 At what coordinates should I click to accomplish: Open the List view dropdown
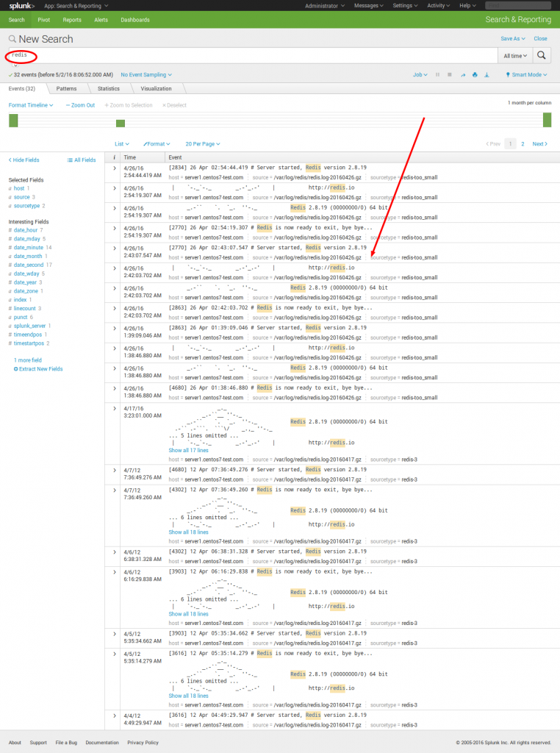point(122,144)
